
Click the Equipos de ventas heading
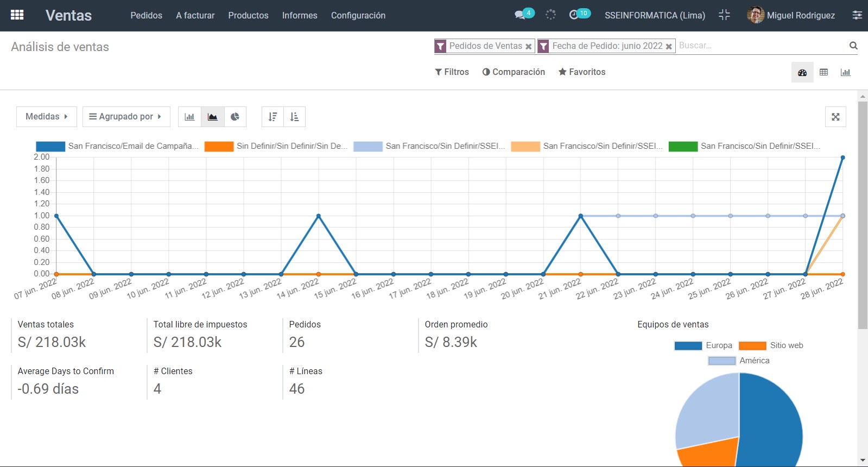673,324
